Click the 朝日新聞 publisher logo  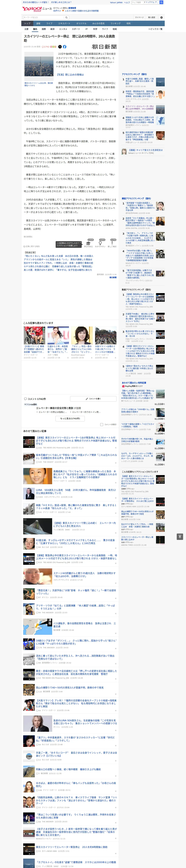pos(104,47)
